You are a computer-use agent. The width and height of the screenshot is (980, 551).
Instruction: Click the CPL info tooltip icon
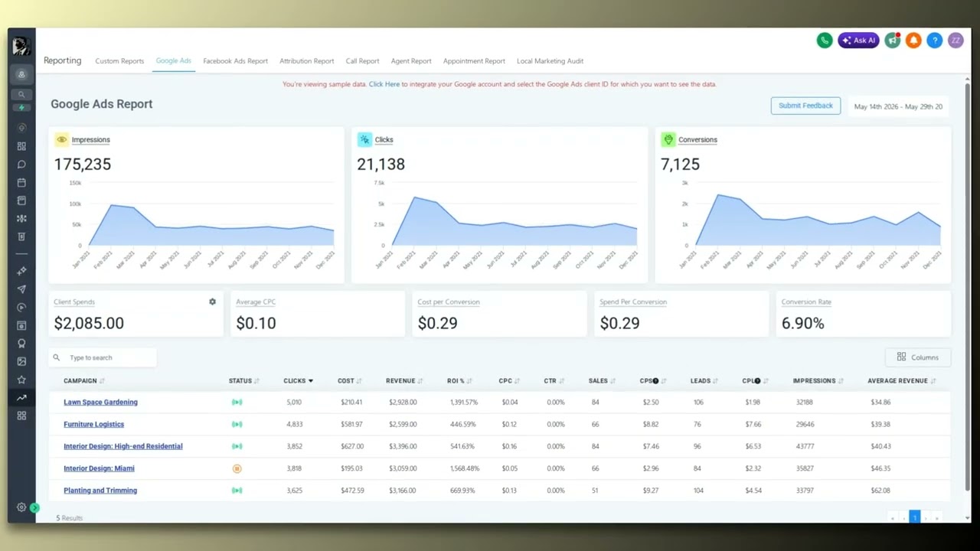757,380
